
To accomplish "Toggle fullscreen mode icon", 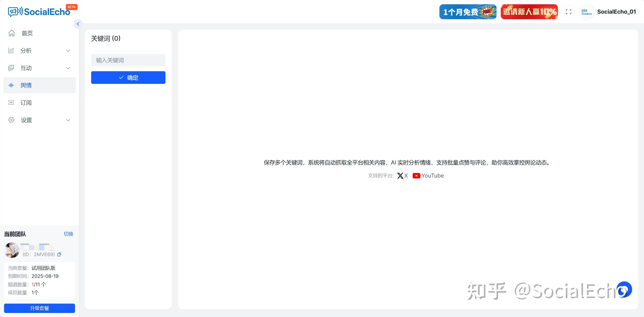I will tap(568, 12).
